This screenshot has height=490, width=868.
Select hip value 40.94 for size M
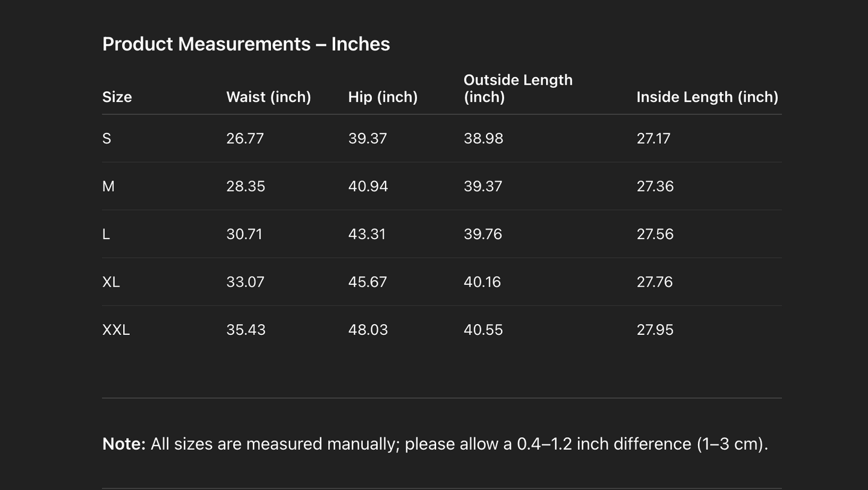pos(368,186)
